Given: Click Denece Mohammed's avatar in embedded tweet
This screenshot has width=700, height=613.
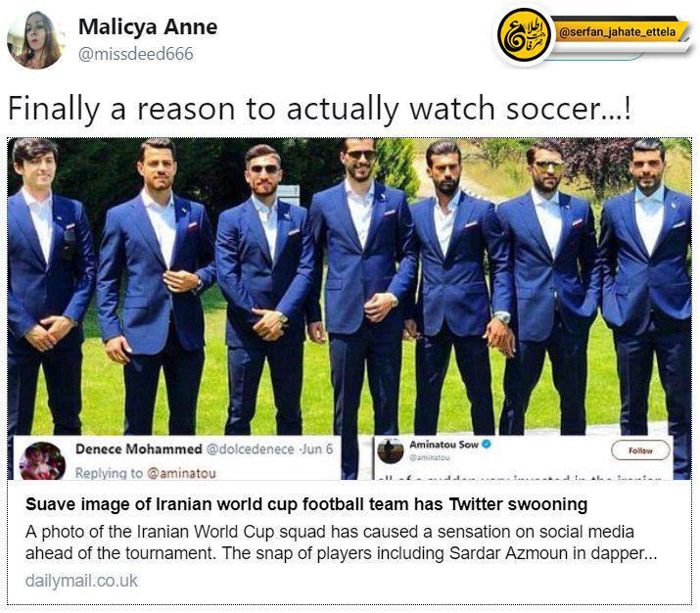Looking at the screenshot, I should [x=42, y=461].
